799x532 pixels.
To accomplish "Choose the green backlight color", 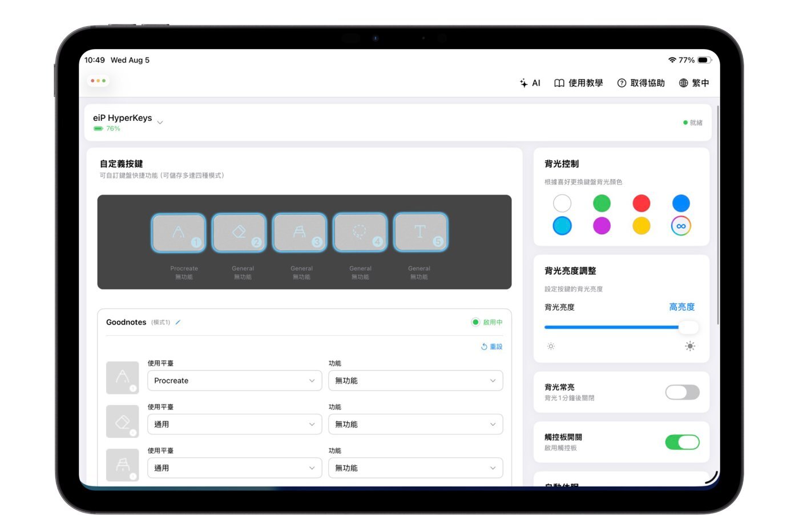I will tap(602, 203).
